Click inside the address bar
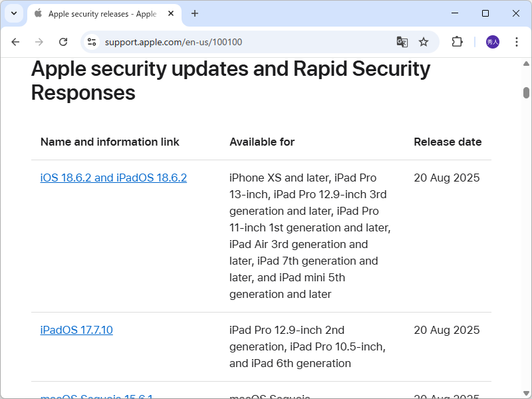The image size is (532, 399). (199, 41)
